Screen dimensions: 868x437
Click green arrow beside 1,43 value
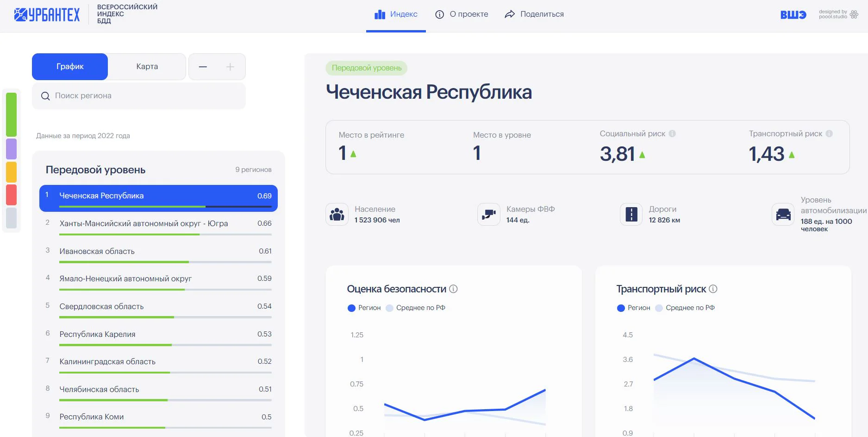click(x=792, y=155)
